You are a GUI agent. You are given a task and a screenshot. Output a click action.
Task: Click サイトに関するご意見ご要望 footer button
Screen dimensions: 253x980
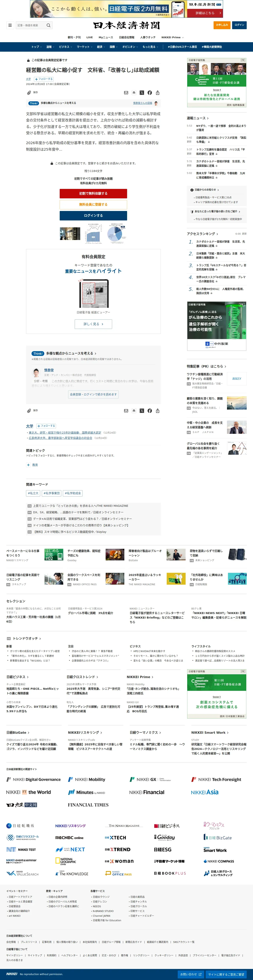[x=226, y=974]
